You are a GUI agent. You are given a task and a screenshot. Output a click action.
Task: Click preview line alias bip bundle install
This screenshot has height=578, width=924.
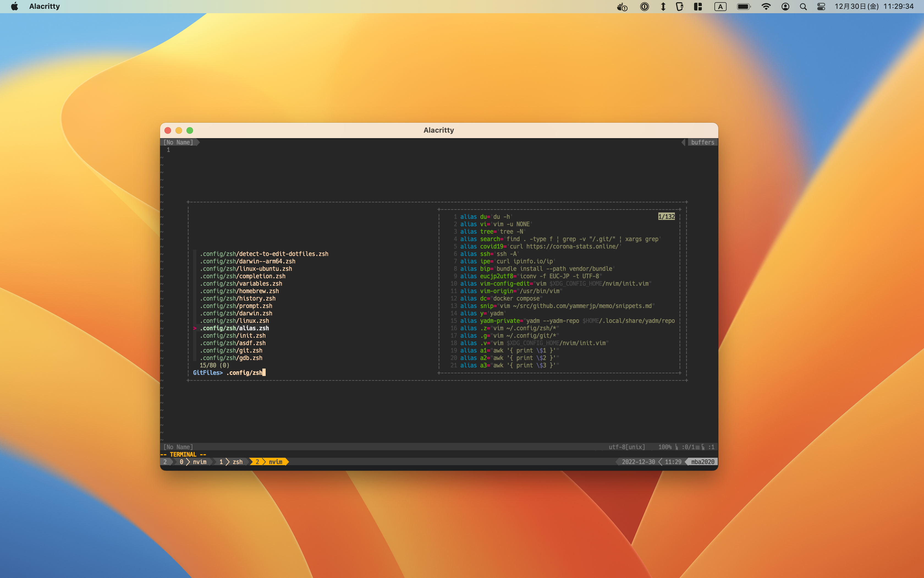pos(537,269)
